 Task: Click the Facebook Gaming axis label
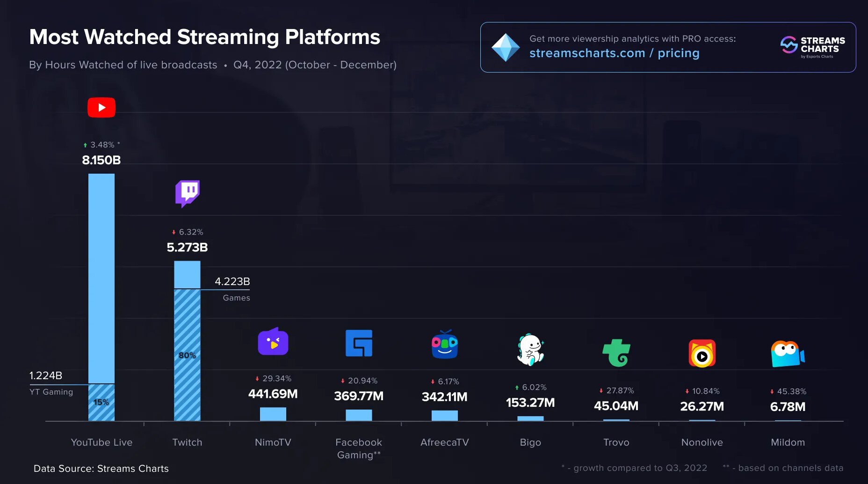point(359,448)
